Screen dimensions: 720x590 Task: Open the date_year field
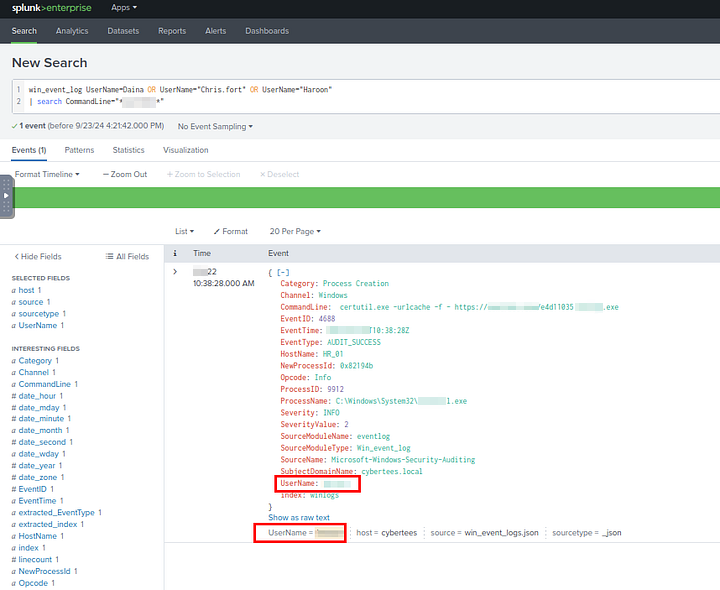37,466
